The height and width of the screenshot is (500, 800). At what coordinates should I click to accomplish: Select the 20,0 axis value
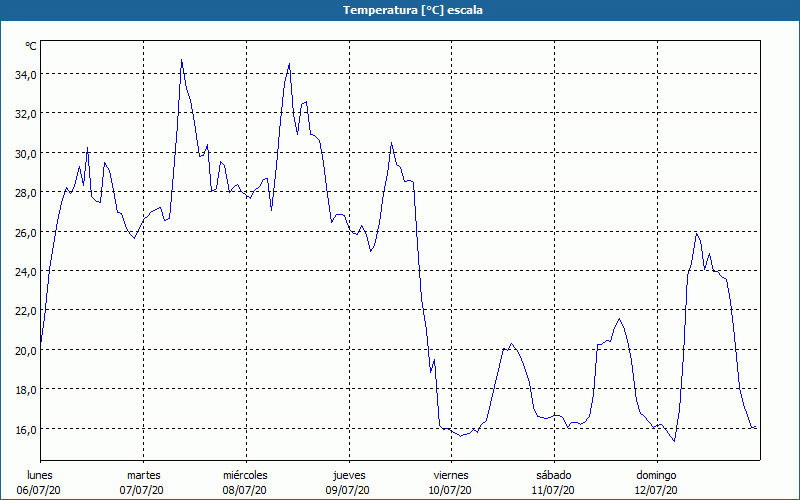coord(26,351)
